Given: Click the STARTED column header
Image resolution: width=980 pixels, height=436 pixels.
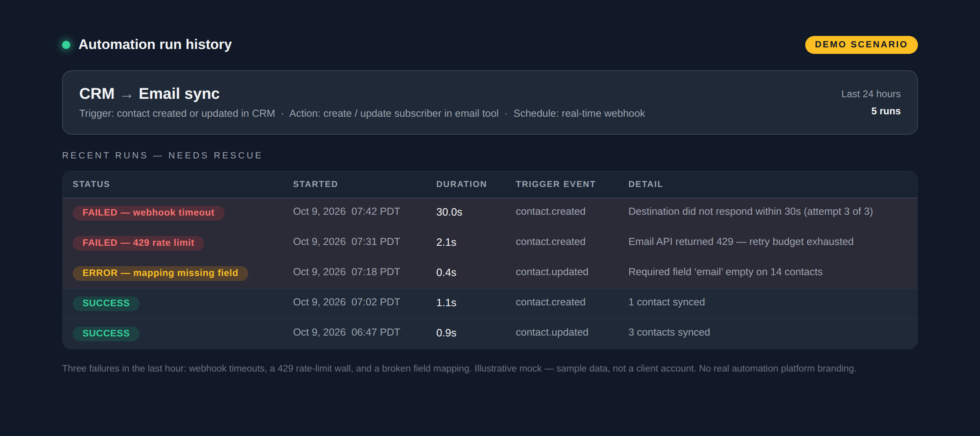Looking at the screenshot, I should pos(315,184).
